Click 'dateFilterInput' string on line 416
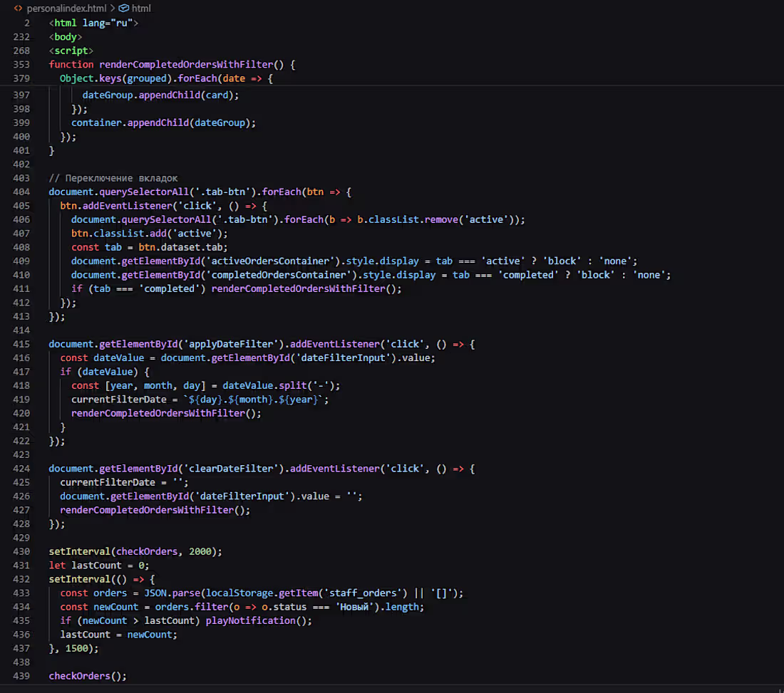784x693 pixels. pos(344,358)
